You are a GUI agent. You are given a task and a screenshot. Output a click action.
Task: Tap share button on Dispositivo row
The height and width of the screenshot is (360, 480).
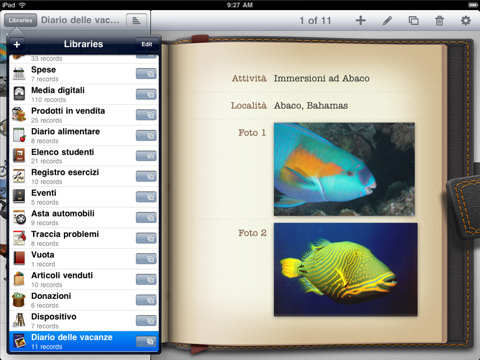146,321
